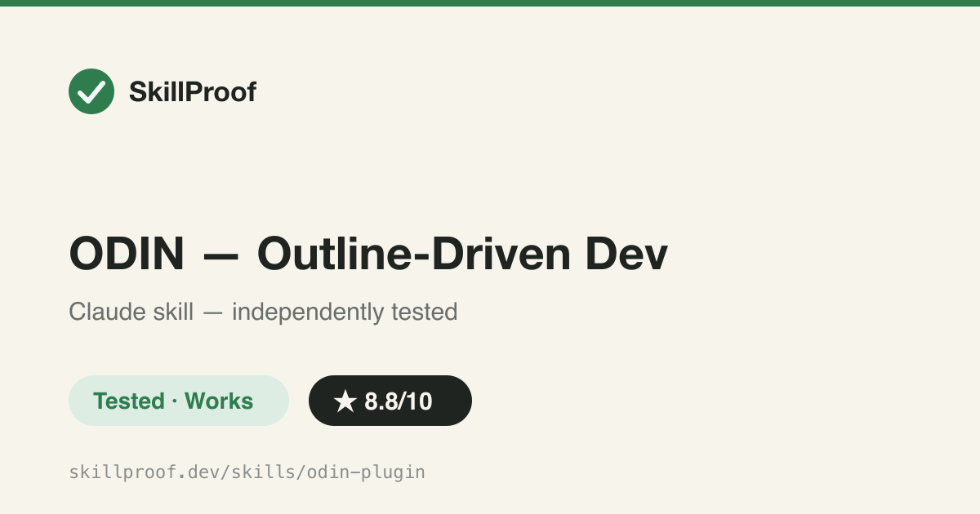Viewport: 980px width, 514px height.
Task: Click the SkillProof brand name
Action: click(x=193, y=92)
